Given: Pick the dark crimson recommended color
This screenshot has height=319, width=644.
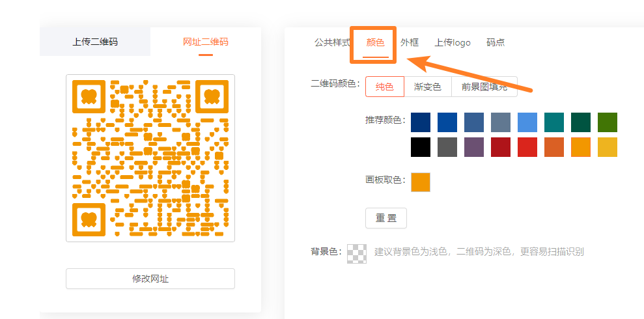Looking at the screenshot, I should (x=501, y=147).
